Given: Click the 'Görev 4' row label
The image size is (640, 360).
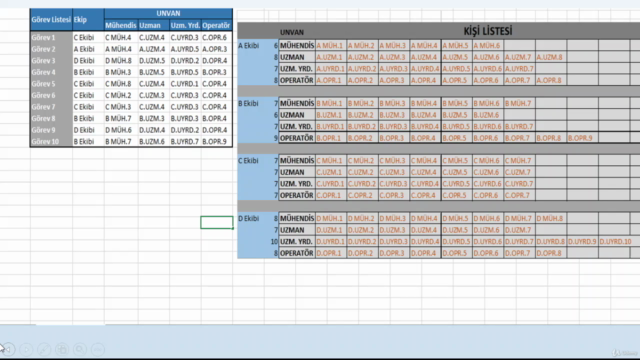Looking at the screenshot, I should tap(51, 72).
